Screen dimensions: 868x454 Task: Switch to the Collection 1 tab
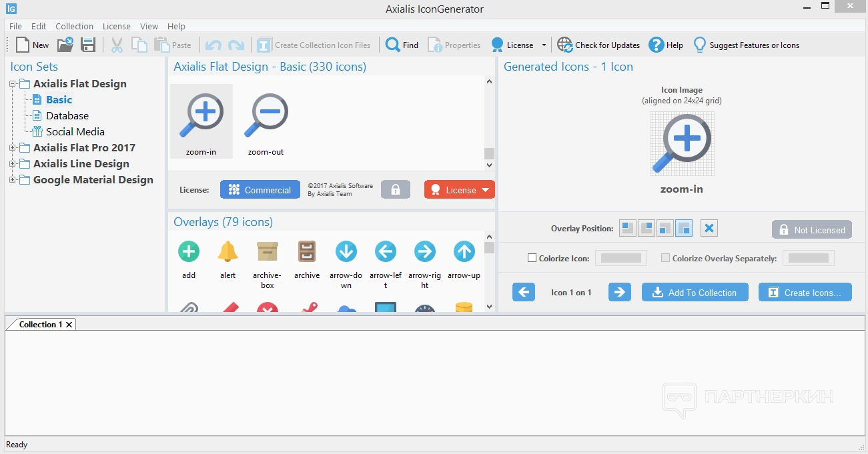41,325
